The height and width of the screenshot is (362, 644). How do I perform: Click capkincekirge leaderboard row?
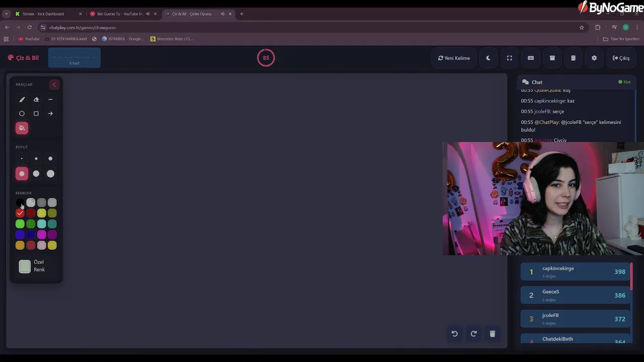pos(576,271)
